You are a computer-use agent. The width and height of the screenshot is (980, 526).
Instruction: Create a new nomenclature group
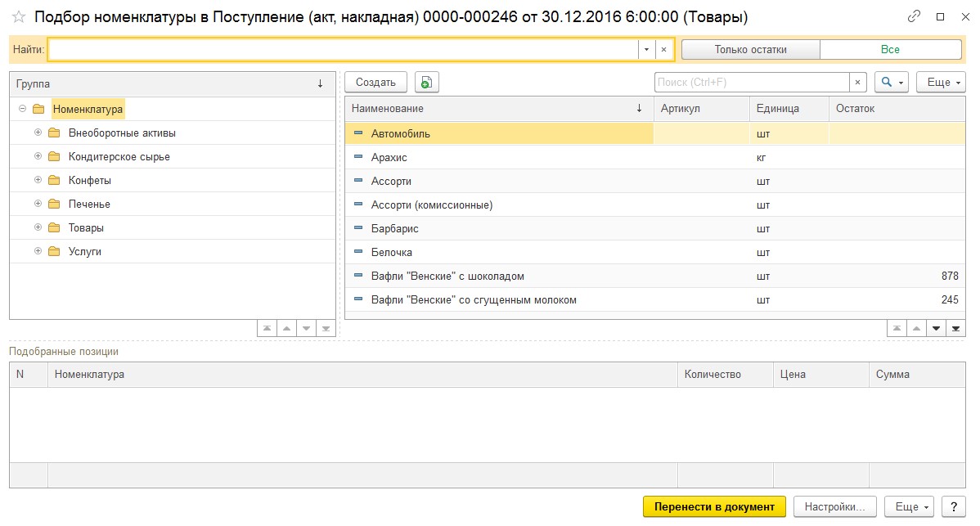coord(375,81)
